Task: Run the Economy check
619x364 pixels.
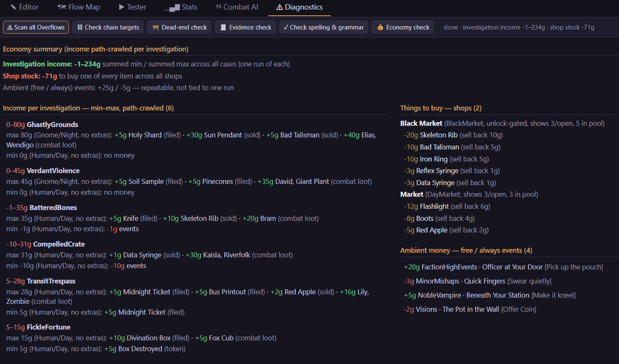Action: (403, 27)
